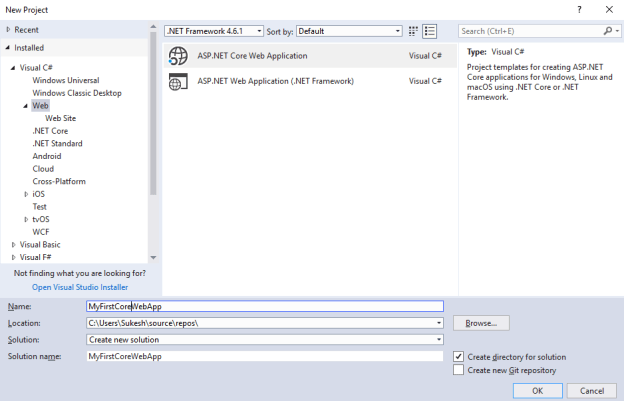624x401 pixels.
Task: Open Visual Studio Installer link
Action: pyautogui.click(x=80, y=287)
